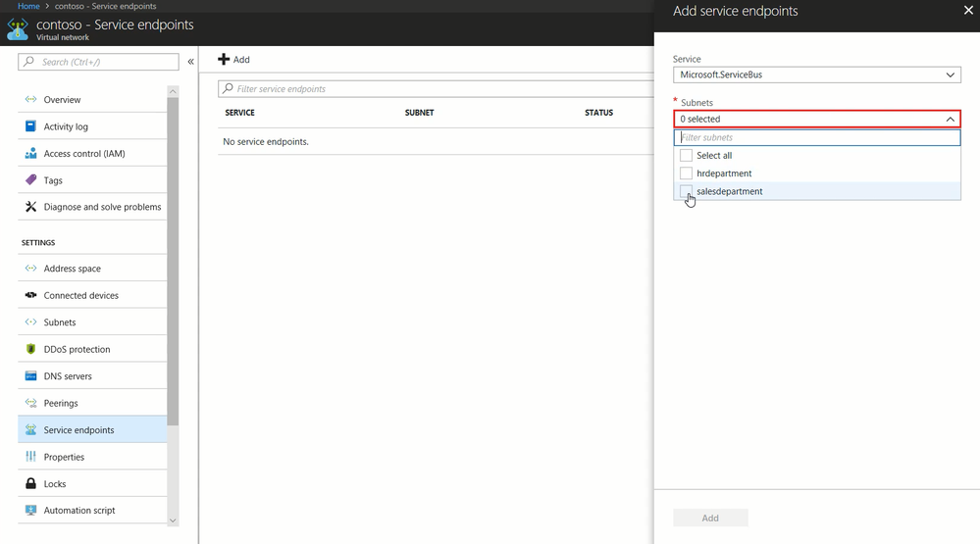Click the Address space label
The height and width of the screenshot is (544, 980).
72,268
